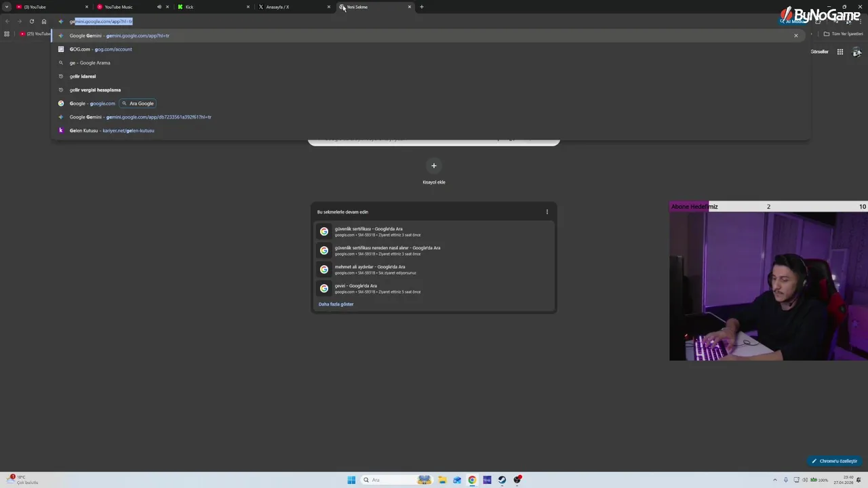Open the three-dot menu of devam edin card
Screen dimensions: 868x488
547,212
